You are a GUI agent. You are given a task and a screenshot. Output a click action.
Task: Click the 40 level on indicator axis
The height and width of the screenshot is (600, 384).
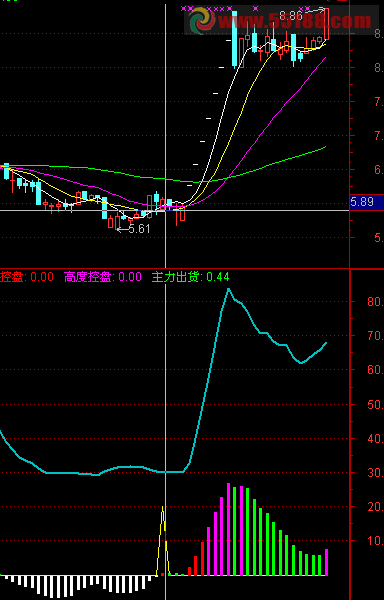point(376,439)
